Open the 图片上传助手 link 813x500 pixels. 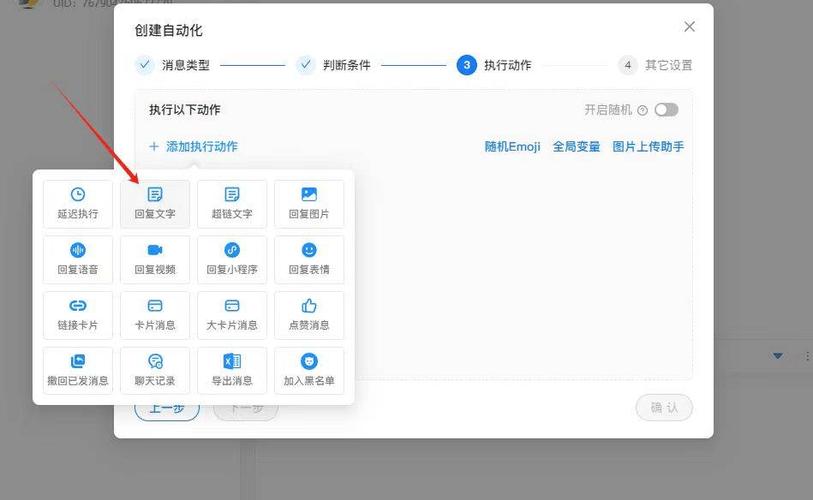(648, 147)
